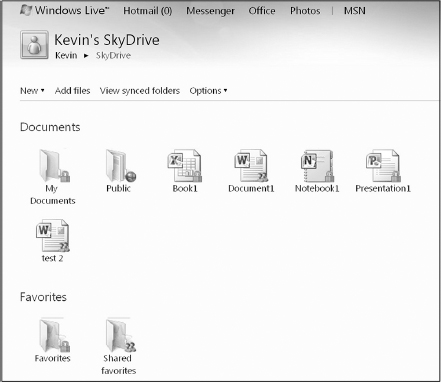
Task: Click the Notebook1 file name
Action: tap(317, 189)
